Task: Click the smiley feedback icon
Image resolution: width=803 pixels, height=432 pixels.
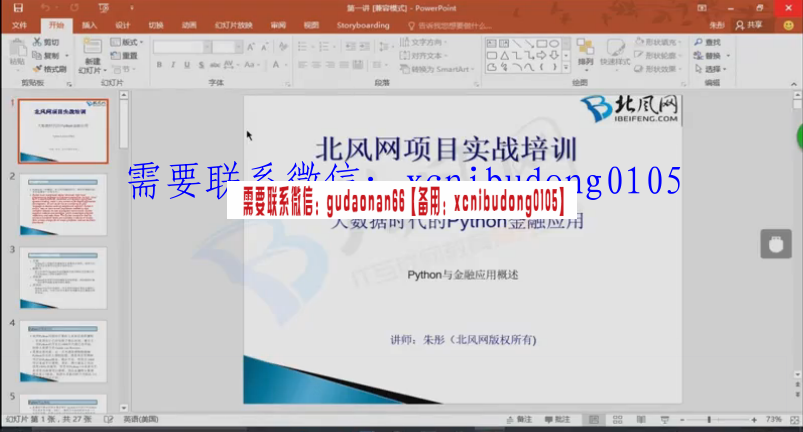Action: click(789, 25)
